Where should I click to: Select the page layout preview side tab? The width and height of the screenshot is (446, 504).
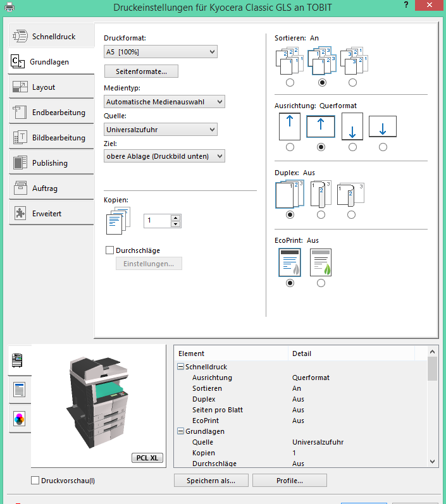[19, 390]
